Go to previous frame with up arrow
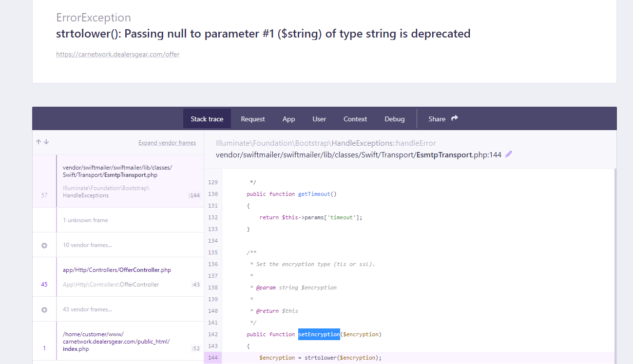633x364 pixels. tap(38, 142)
